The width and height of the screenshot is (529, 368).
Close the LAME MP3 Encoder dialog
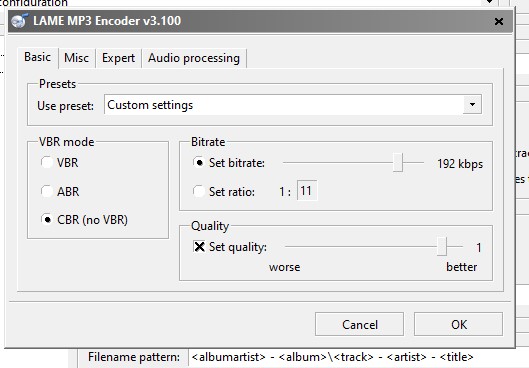(499, 22)
